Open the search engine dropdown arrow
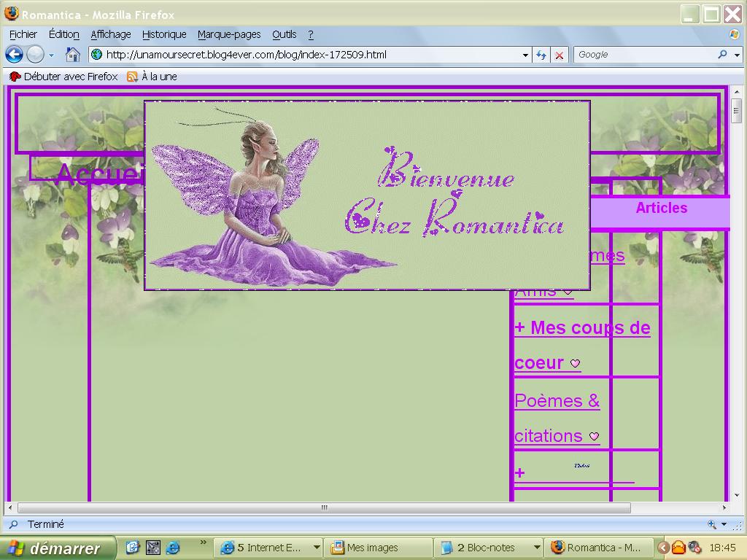The height and width of the screenshot is (560, 747). [737, 55]
